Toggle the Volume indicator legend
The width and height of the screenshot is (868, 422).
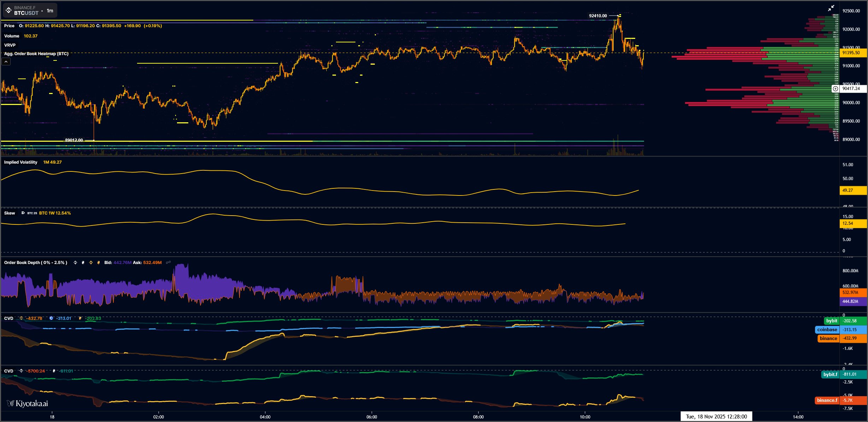[12, 36]
